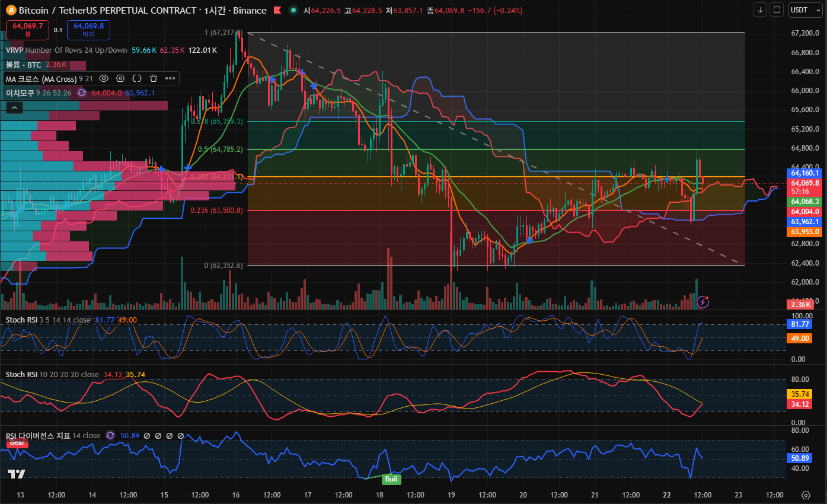Click the blue 50.89 RSI axis tag

pos(800,458)
